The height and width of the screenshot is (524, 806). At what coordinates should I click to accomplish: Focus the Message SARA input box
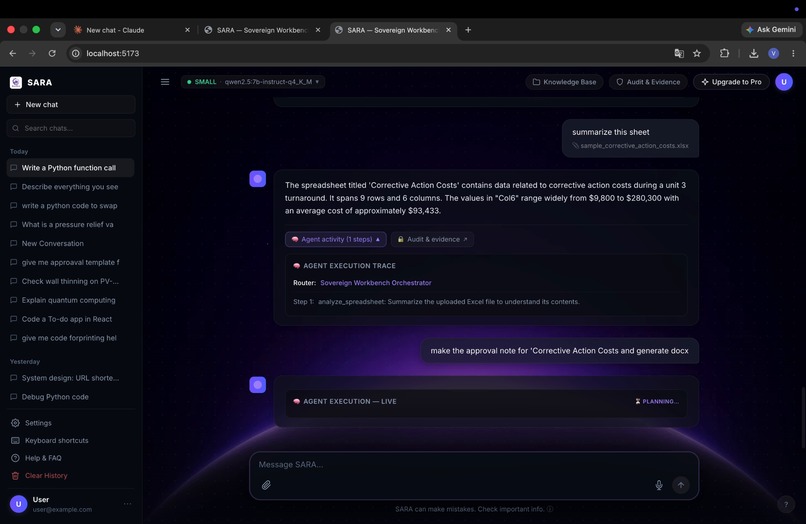[473, 464]
